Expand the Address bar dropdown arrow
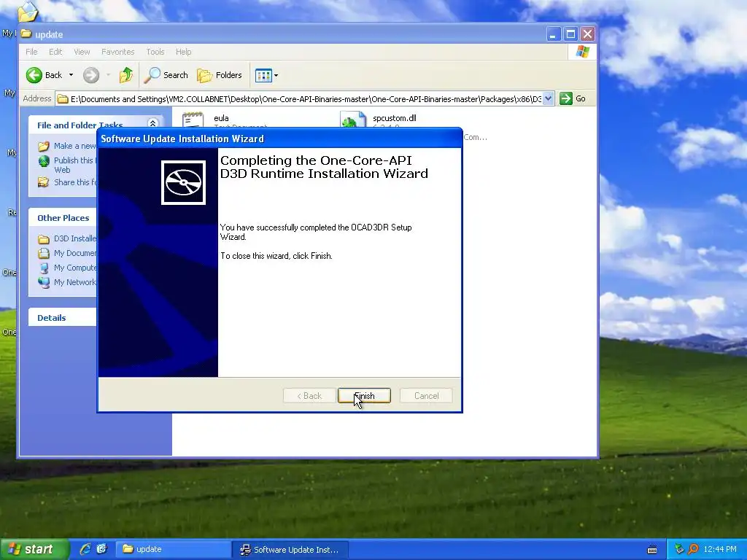Viewport: 747px width, 560px height. 549,99
